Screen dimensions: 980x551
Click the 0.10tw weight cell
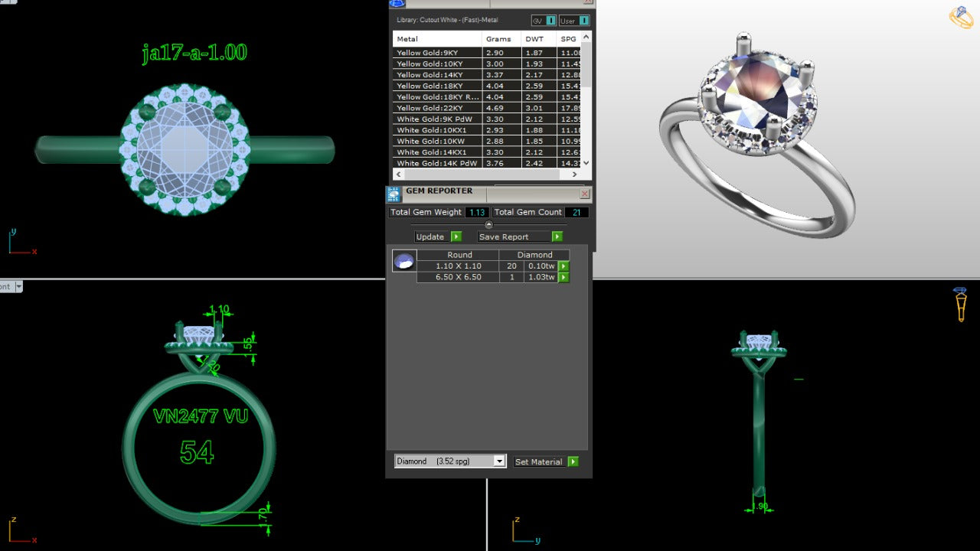click(x=541, y=266)
